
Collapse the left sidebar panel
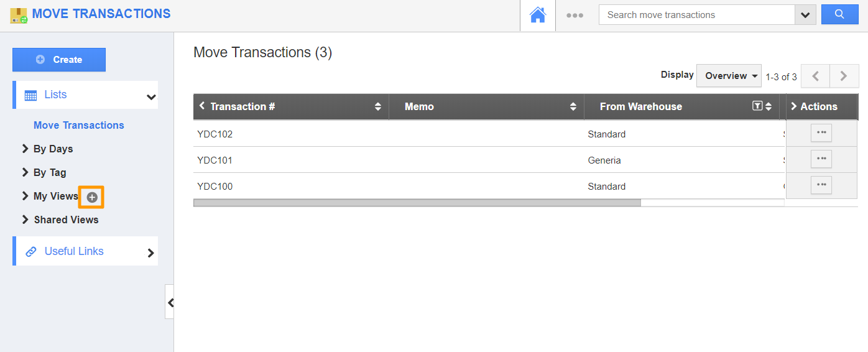pos(170,302)
